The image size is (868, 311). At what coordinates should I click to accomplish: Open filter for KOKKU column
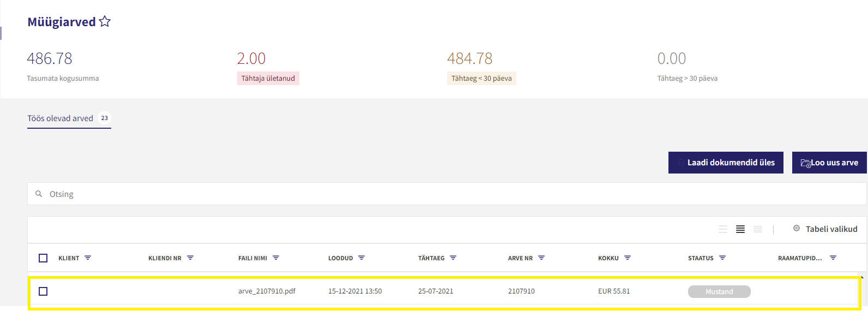click(x=628, y=258)
